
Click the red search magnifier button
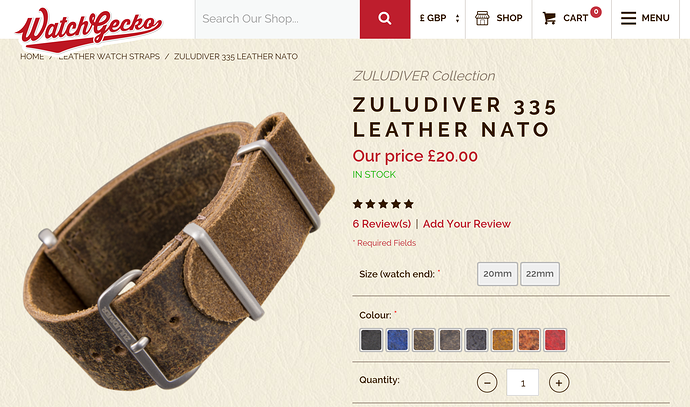tap(385, 19)
